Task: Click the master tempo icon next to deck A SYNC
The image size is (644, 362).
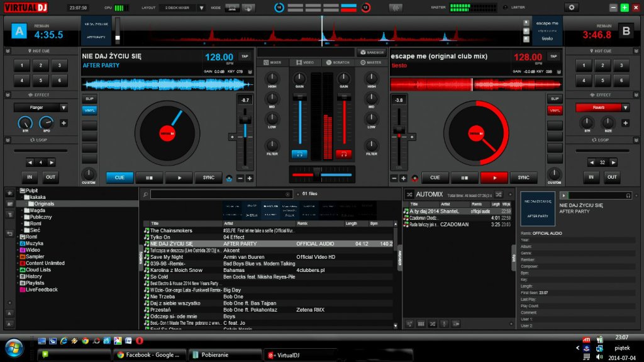Action: (x=229, y=178)
